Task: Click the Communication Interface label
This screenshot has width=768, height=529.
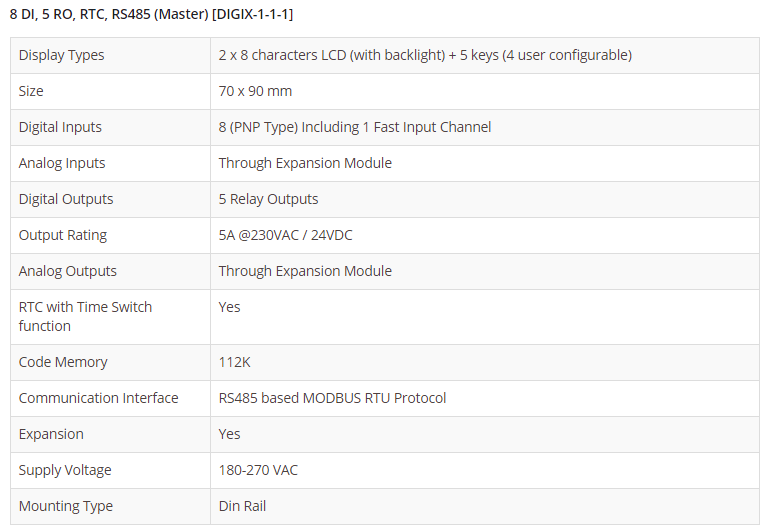Action: tap(98, 398)
